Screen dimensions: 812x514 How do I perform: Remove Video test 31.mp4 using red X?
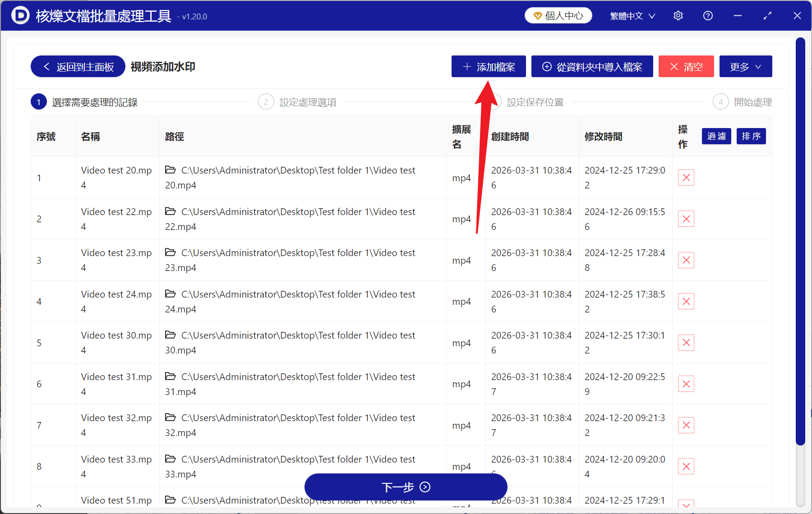click(x=686, y=384)
